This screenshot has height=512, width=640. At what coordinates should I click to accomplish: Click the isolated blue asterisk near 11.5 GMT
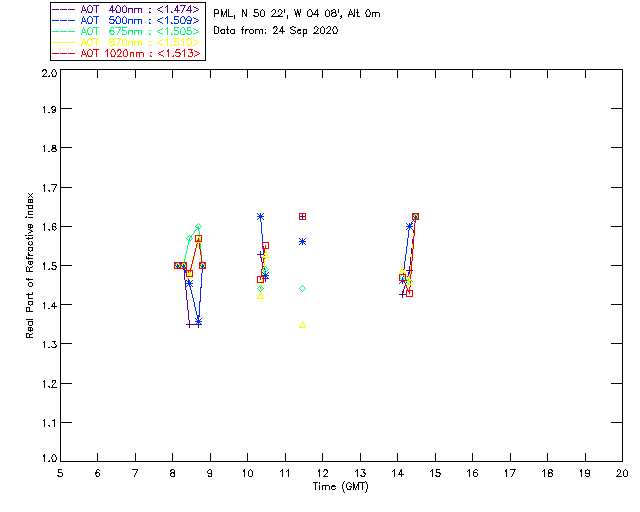[x=302, y=242]
